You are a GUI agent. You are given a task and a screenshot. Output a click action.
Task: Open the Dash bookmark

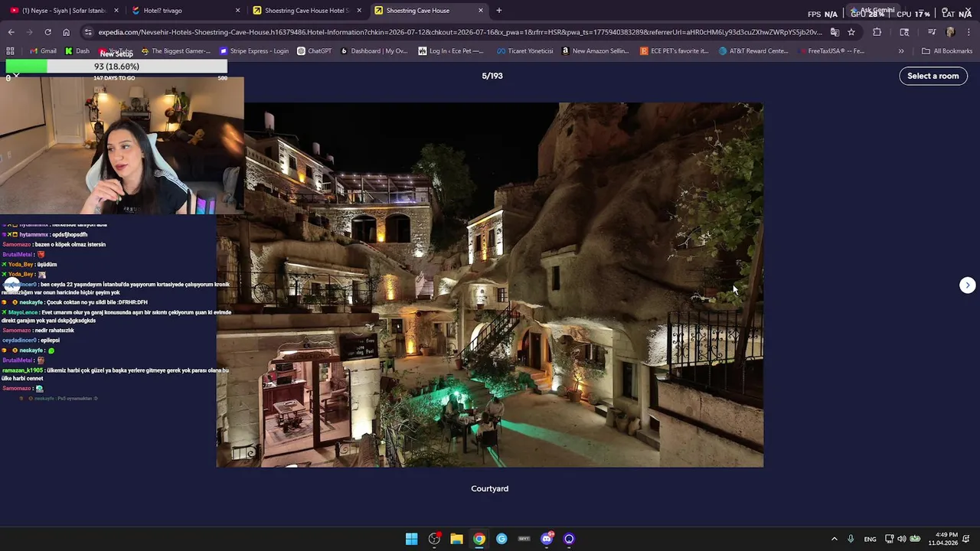(77, 51)
